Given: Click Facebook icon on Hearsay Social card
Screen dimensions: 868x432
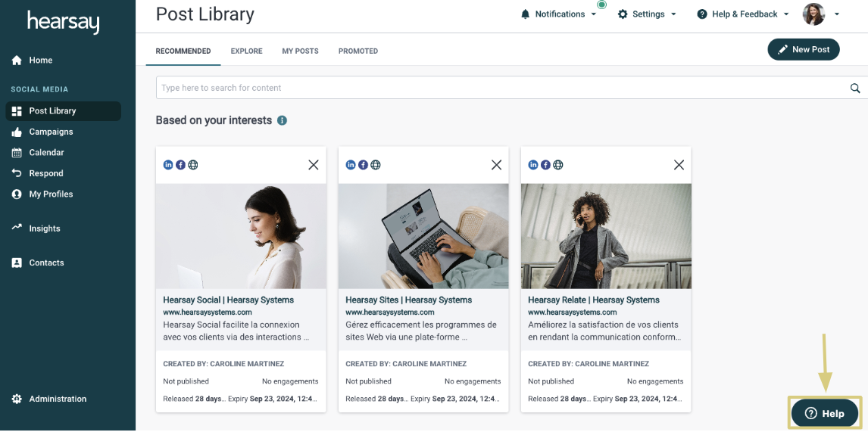Looking at the screenshot, I should pos(180,165).
